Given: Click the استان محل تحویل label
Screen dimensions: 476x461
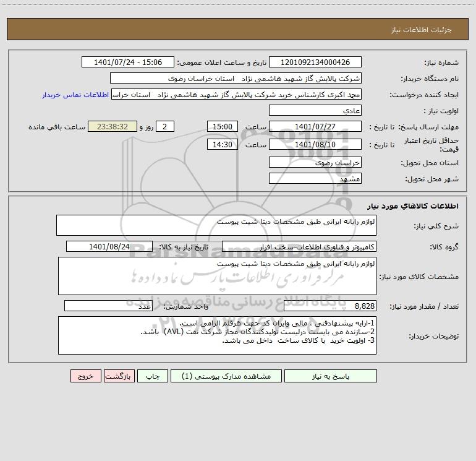Looking at the screenshot, I should (430, 163).
